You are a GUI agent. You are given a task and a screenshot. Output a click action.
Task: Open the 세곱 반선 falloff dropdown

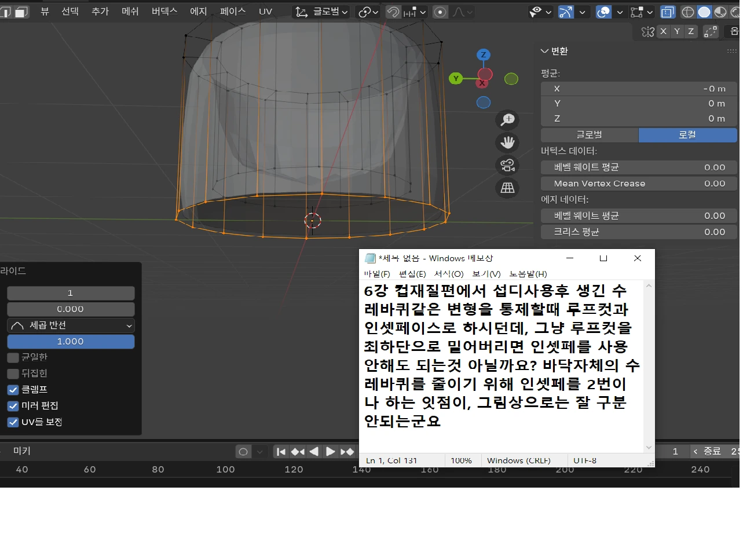69,325
